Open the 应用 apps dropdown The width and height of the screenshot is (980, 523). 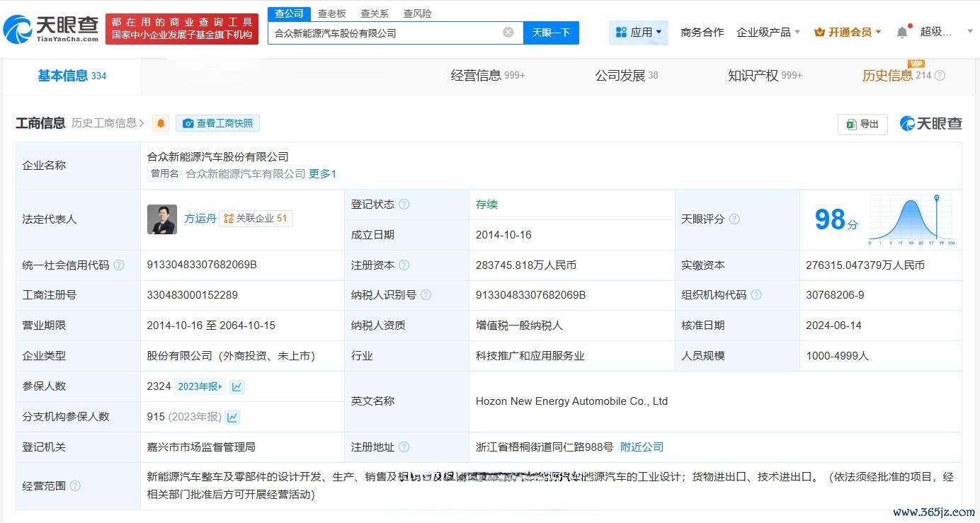pos(639,33)
